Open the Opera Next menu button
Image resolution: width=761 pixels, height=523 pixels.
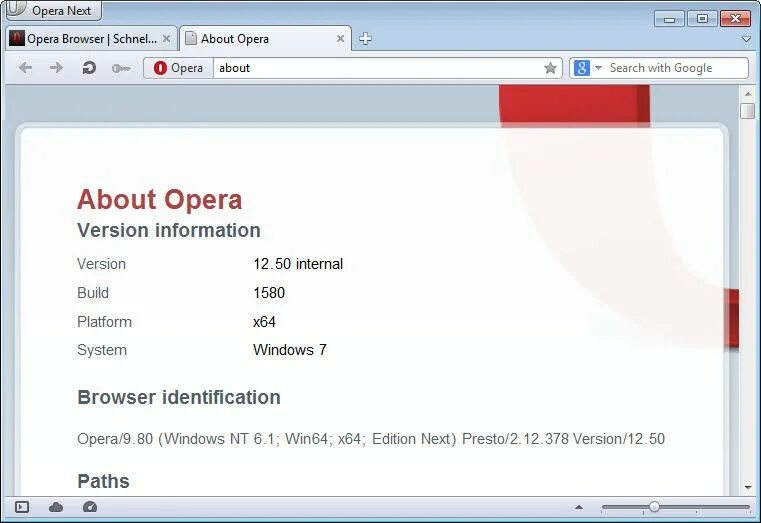coord(53,10)
